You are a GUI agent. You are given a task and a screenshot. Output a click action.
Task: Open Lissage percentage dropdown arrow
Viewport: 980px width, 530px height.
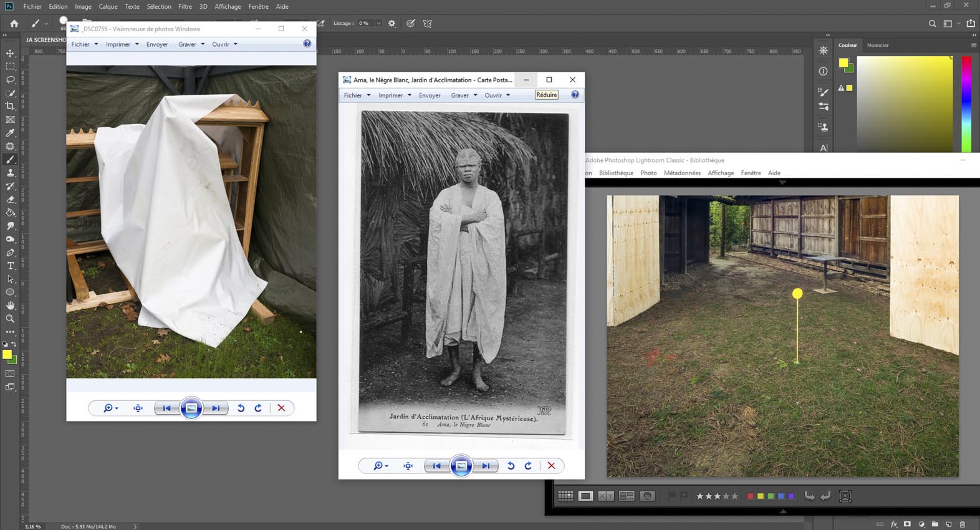(x=378, y=24)
